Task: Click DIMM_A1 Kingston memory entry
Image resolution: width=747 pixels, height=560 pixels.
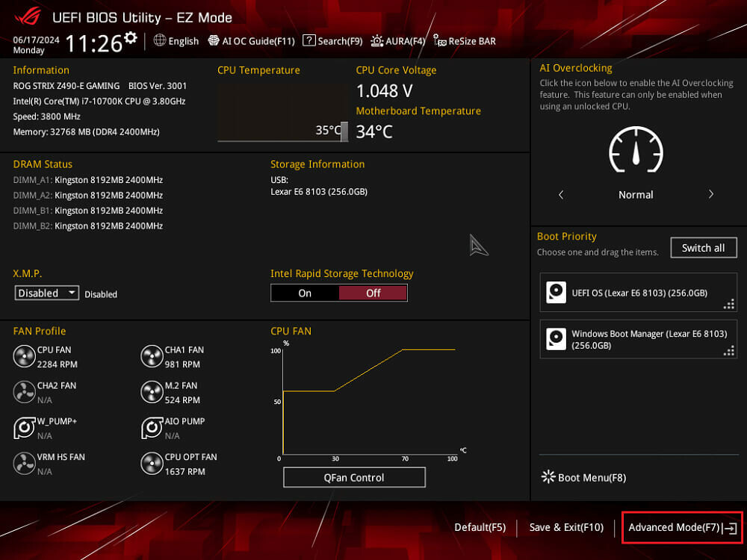Action: (x=88, y=180)
